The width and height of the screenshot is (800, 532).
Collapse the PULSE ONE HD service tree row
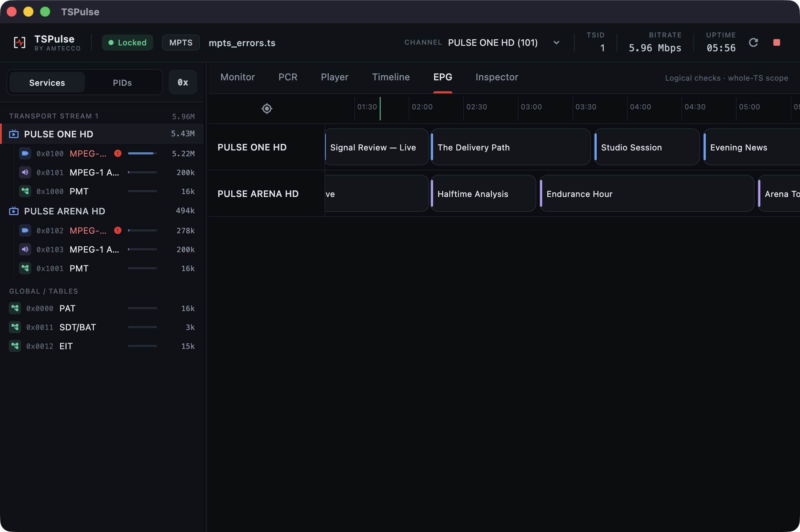pyautogui.click(x=102, y=134)
